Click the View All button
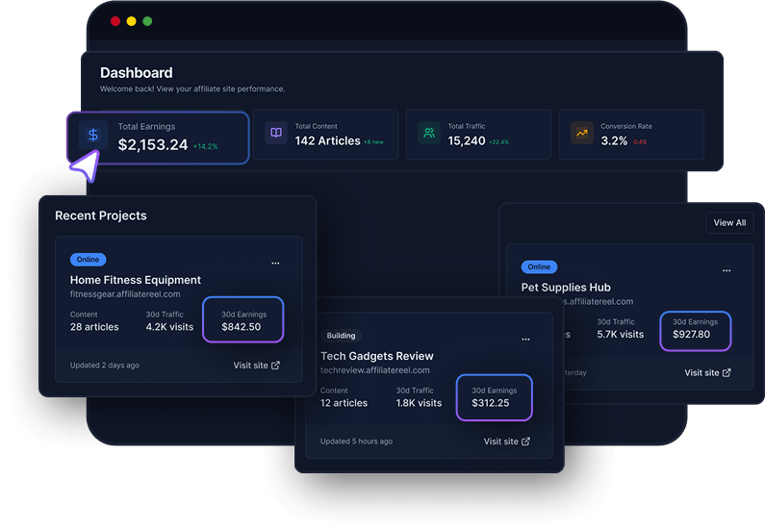The image size is (765, 532). (728, 222)
